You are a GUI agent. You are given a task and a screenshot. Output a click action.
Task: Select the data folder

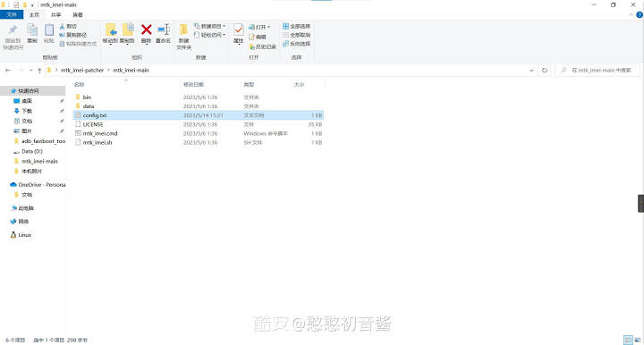tap(199, 106)
